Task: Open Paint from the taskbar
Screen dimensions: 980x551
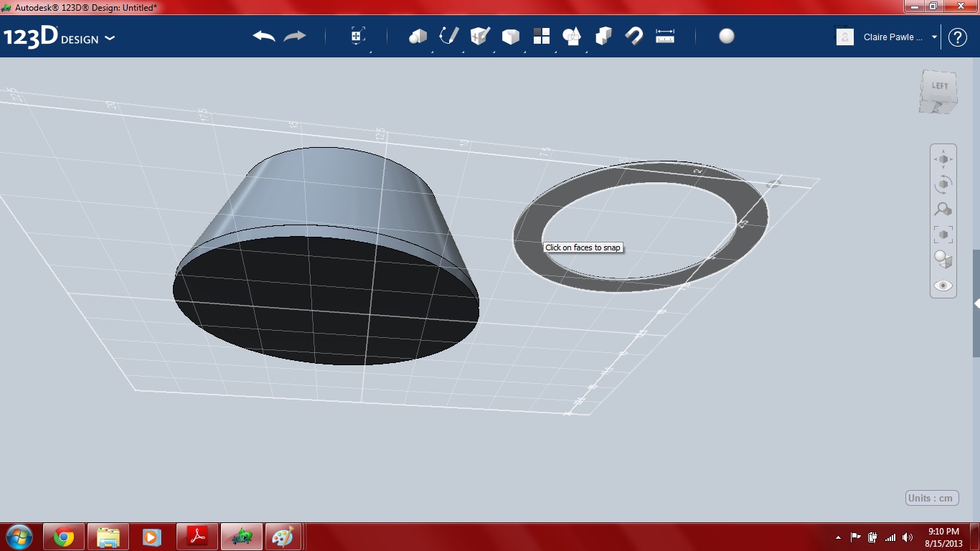Action: (x=285, y=537)
